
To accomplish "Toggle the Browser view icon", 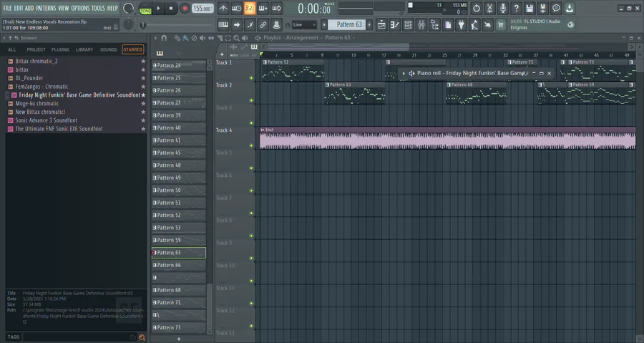I will click(434, 25).
